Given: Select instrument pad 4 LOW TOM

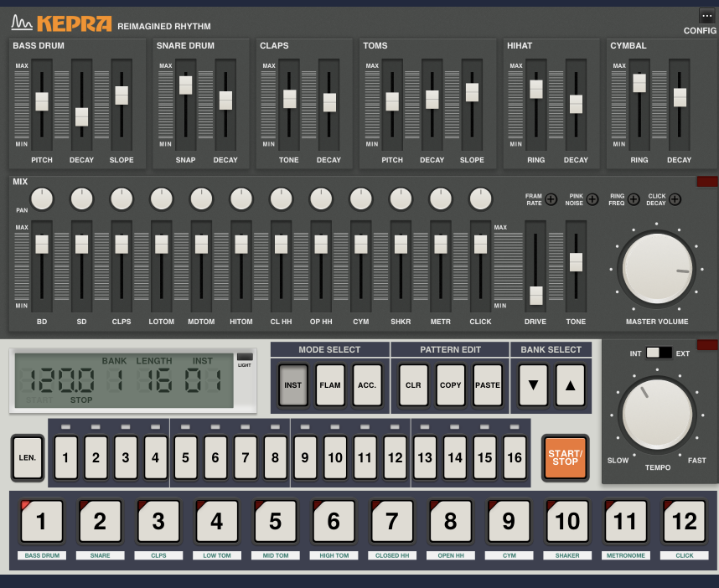Looking at the screenshot, I should pos(217,521).
